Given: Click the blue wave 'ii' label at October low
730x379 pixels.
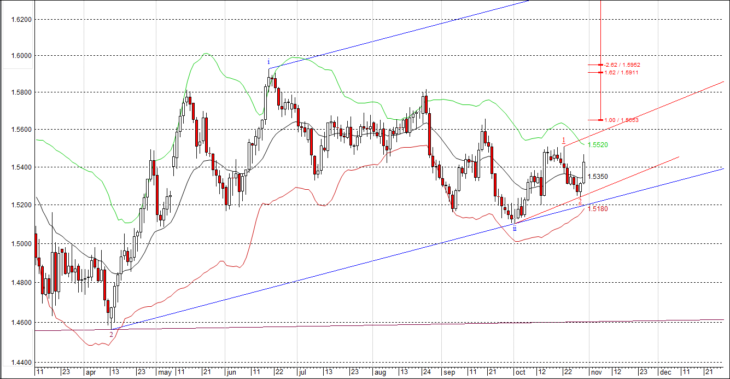Looking at the screenshot, I should point(514,229).
